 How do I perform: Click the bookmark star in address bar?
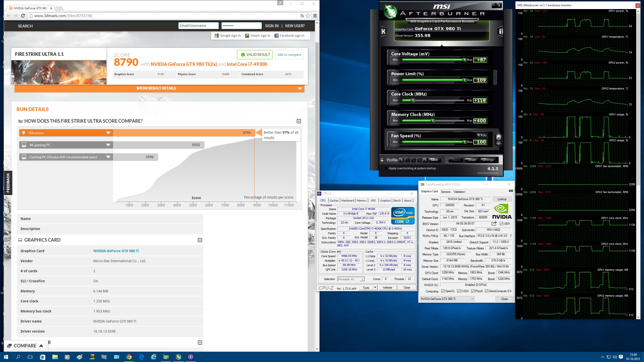(x=308, y=16)
